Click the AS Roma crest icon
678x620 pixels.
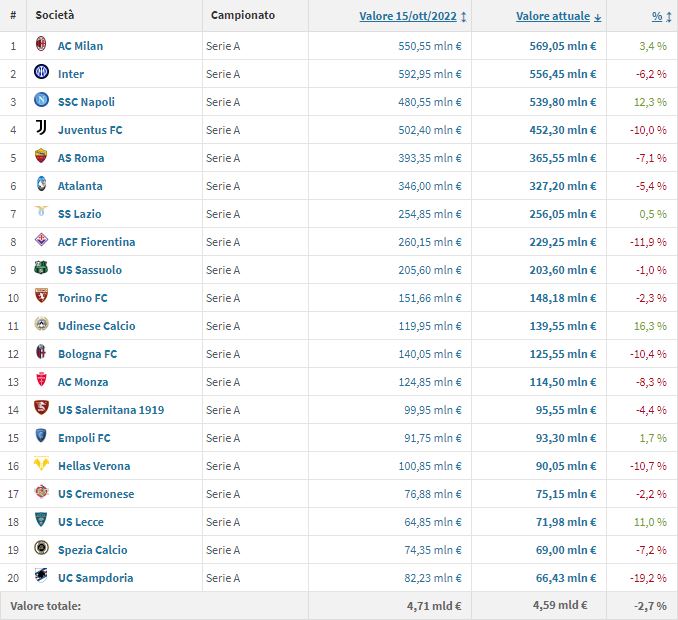click(41, 158)
